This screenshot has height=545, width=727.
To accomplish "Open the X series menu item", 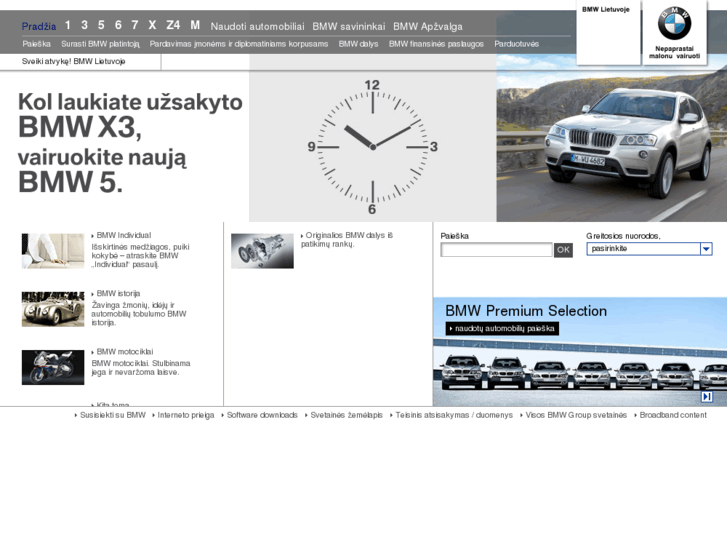I will pos(152,25).
